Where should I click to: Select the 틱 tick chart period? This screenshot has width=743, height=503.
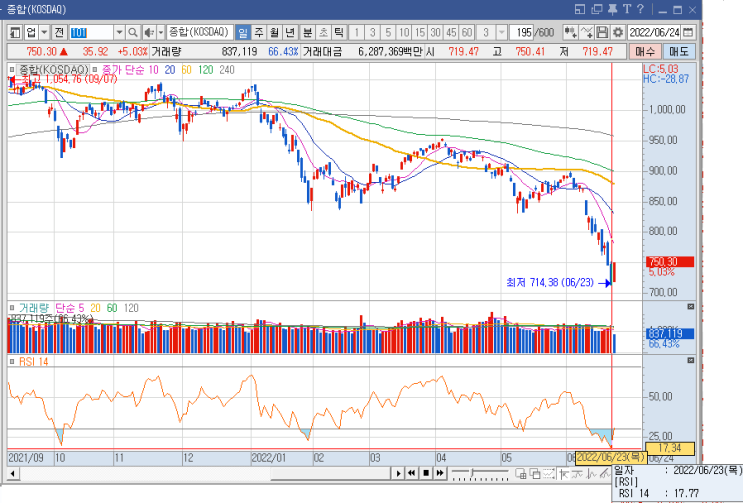339,32
